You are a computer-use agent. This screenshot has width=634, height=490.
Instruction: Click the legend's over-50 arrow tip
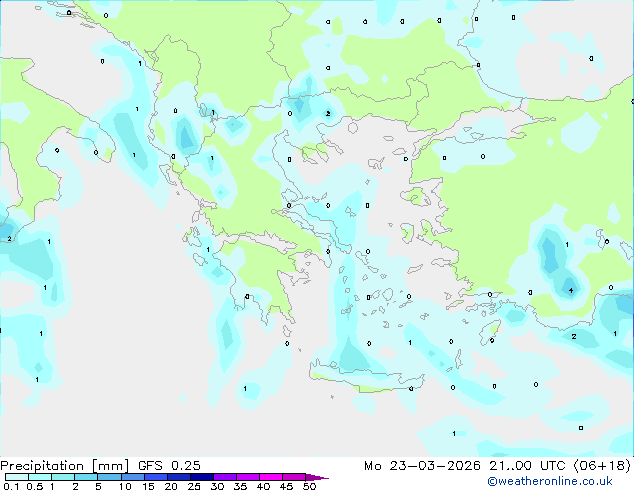tap(317, 477)
